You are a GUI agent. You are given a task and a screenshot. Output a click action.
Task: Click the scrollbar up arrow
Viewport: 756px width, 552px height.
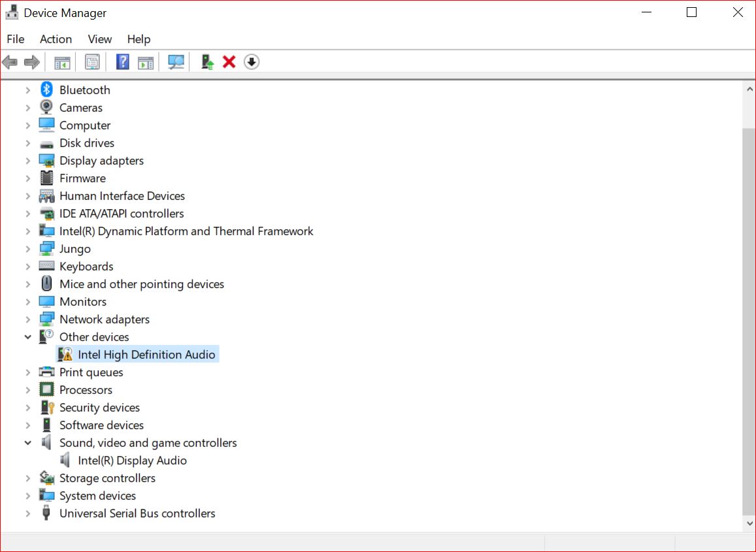(x=749, y=89)
